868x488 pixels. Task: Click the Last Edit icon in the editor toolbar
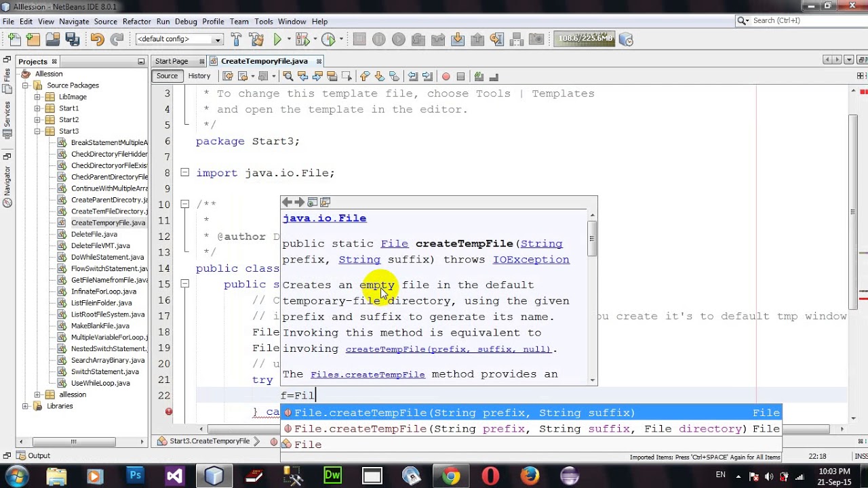[x=228, y=76]
